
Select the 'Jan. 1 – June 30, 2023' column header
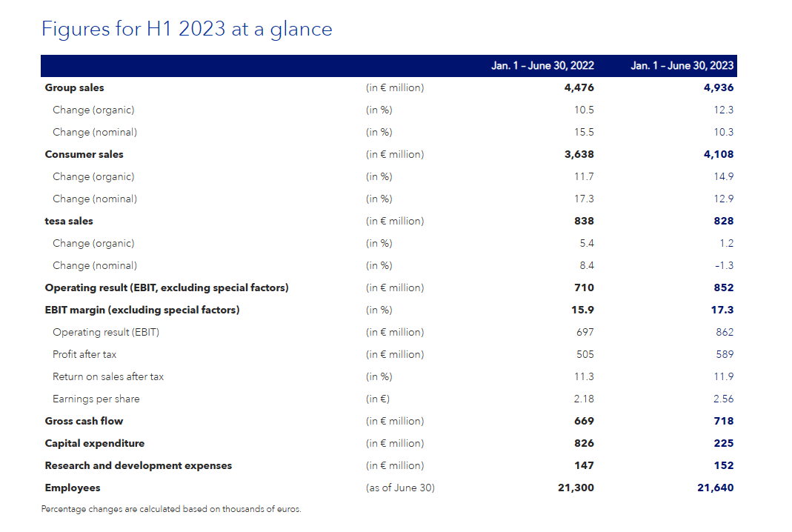tap(682, 65)
